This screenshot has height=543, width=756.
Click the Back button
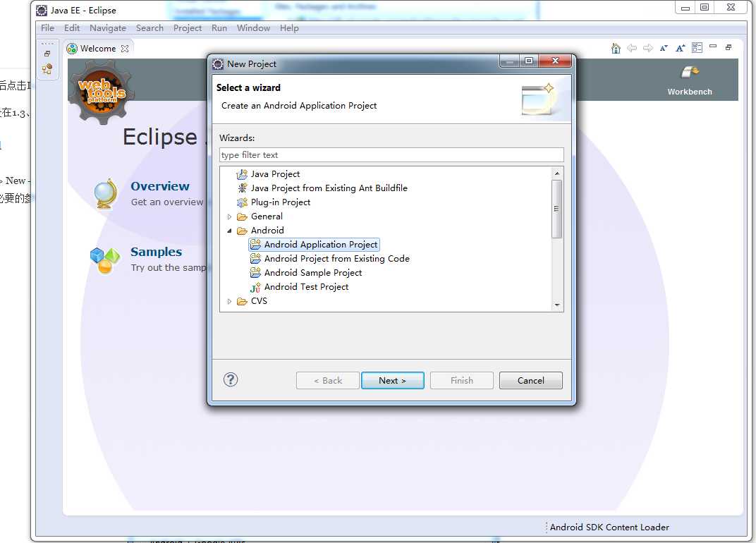point(328,381)
